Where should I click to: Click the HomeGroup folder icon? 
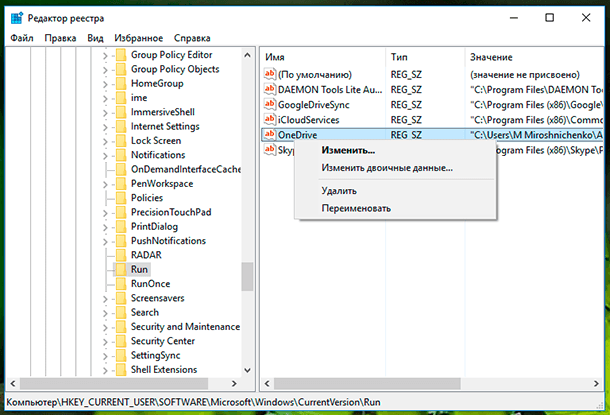tap(121, 84)
